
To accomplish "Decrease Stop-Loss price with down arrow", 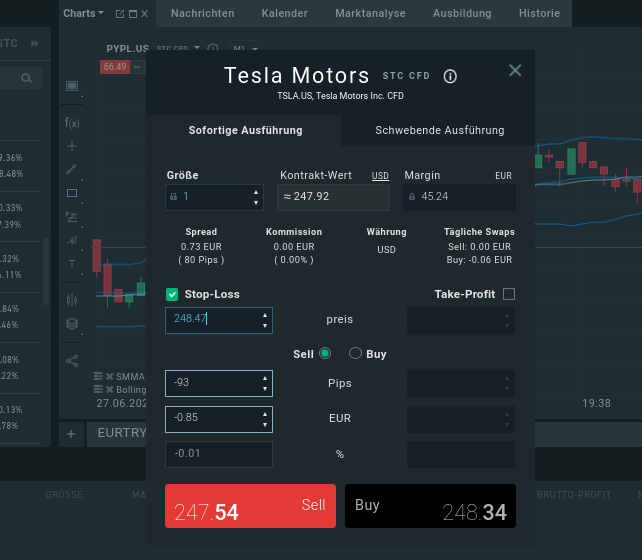I will (x=265, y=326).
